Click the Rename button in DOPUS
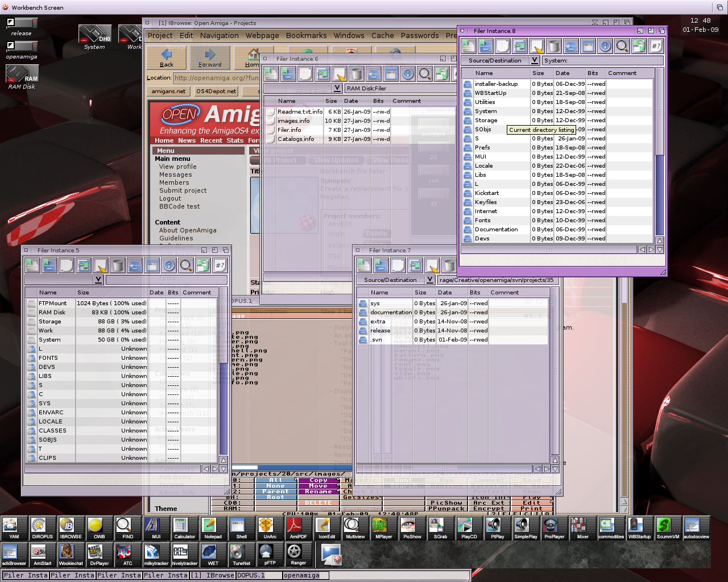 click(318, 492)
